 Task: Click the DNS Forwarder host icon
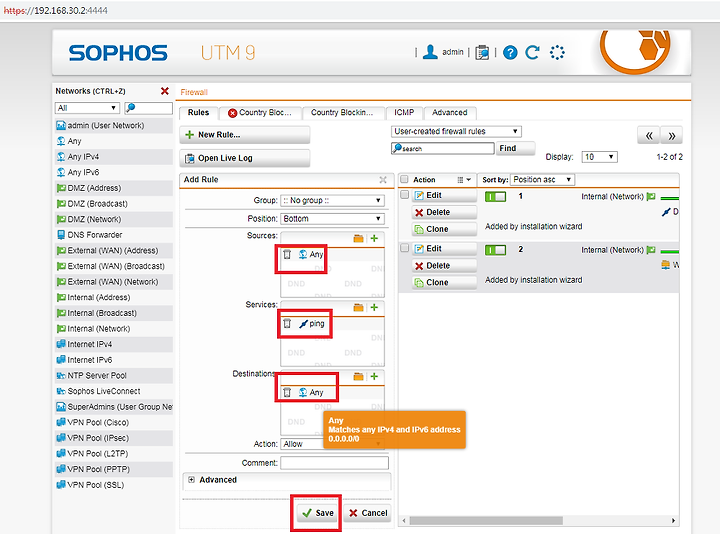pos(61,235)
